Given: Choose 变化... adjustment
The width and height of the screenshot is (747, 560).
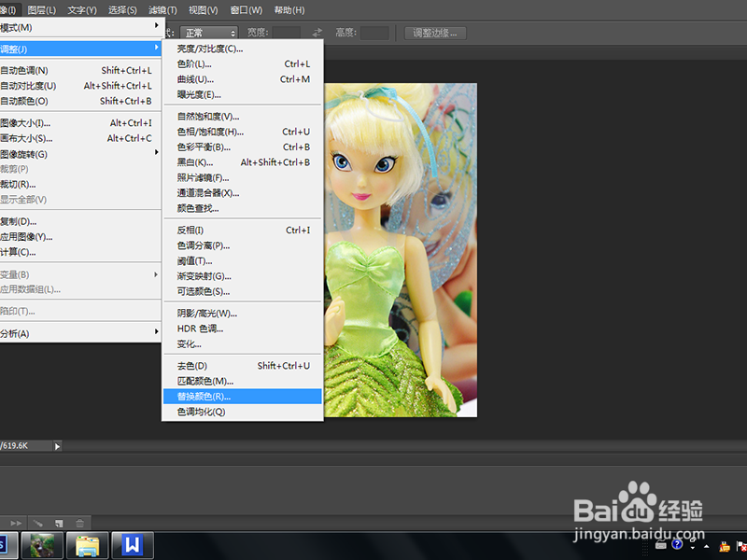Looking at the screenshot, I should coord(243,343).
